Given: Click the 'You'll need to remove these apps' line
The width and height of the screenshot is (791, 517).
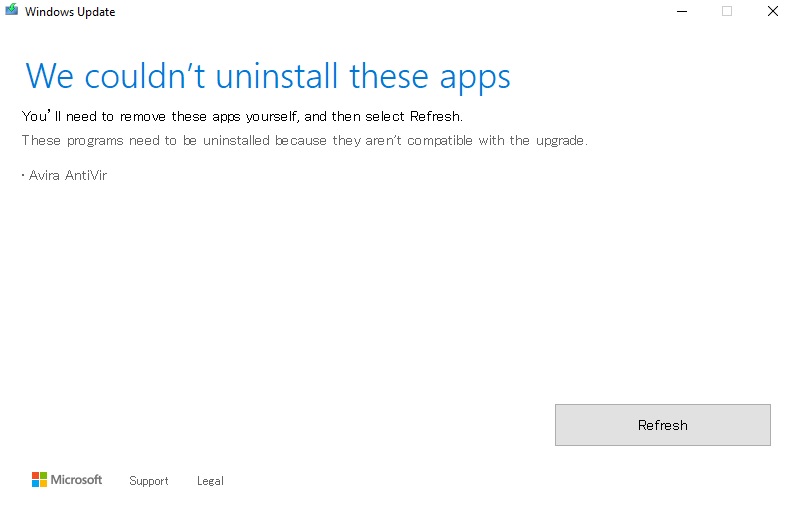Looking at the screenshot, I should pyautogui.click(x=242, y=117).
